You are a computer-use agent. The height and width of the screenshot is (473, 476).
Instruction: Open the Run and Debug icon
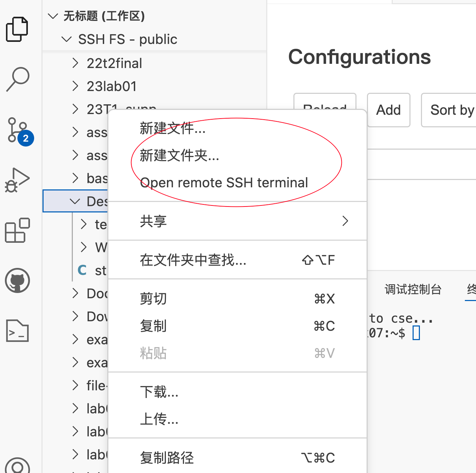coord(17,180)
